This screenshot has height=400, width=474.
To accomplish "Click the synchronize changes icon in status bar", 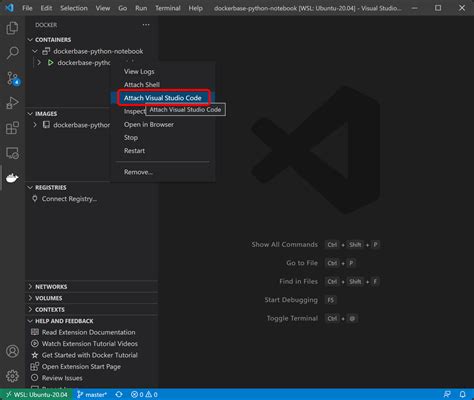I will pos(119,394).
